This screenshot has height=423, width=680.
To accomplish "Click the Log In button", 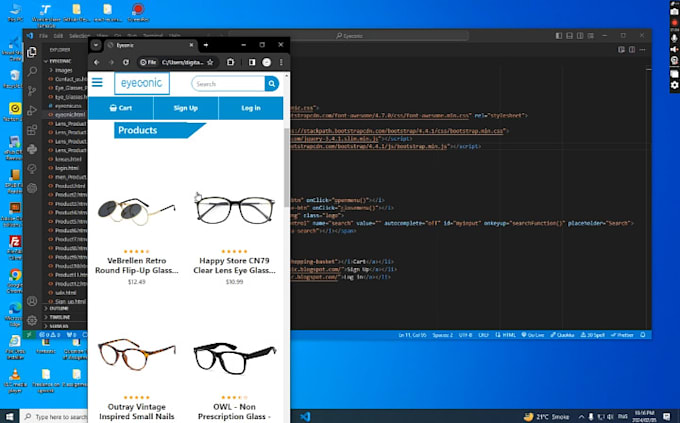I will pos(250,107).
